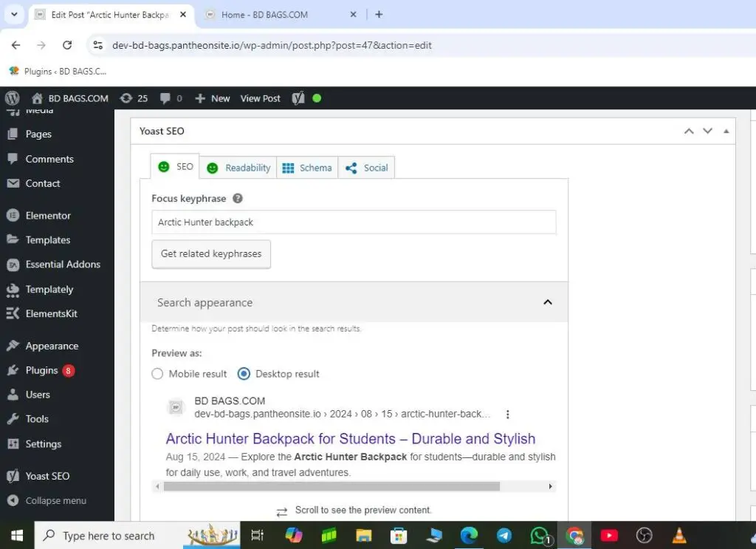Click the Templates folder icon
This screenshot has width=756, height=549.
13,239
